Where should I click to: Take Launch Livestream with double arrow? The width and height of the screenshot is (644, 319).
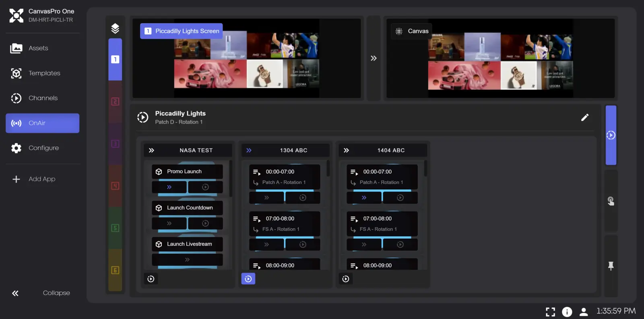click(x=187, y=260)
